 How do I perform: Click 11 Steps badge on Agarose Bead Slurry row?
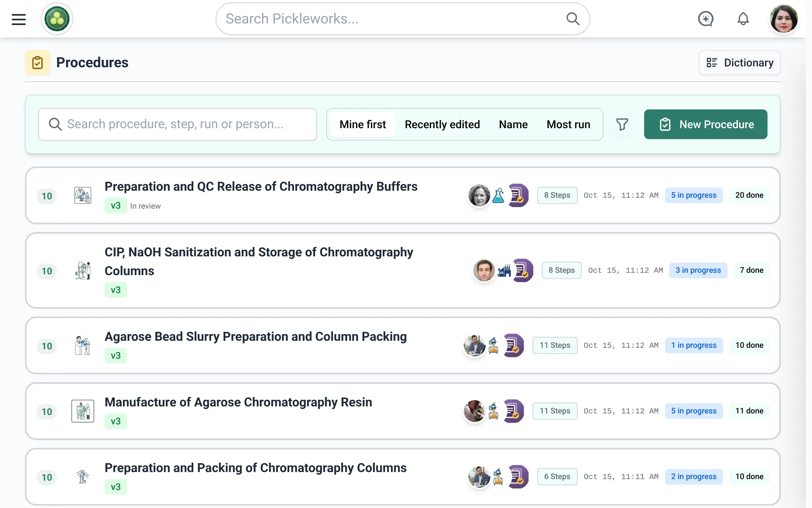point(555,345)
